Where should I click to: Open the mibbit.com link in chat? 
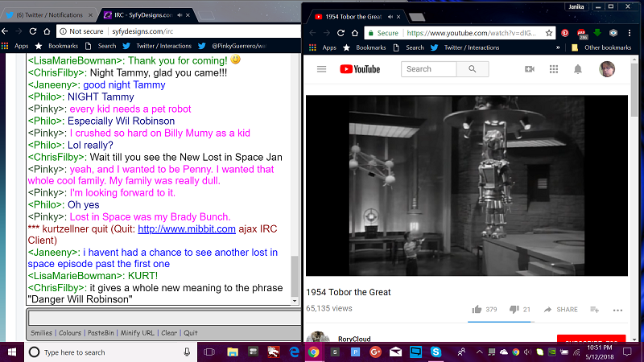pos(187,228)
